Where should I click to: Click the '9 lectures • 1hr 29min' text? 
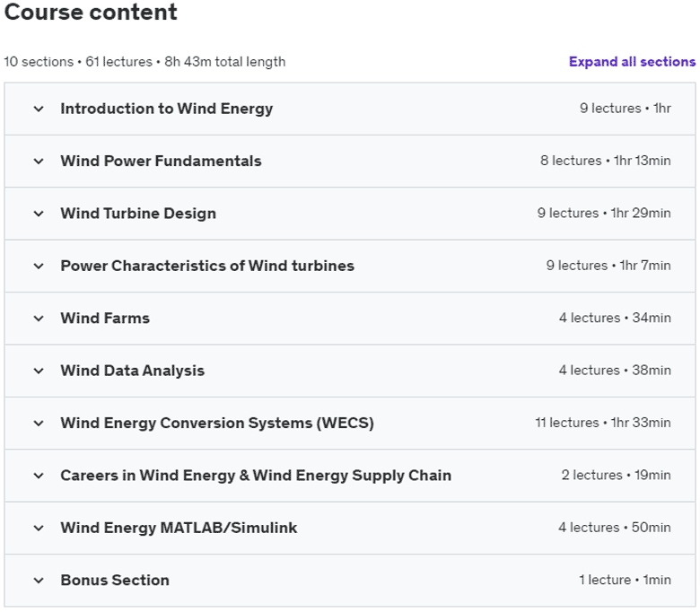coord(604,213)
